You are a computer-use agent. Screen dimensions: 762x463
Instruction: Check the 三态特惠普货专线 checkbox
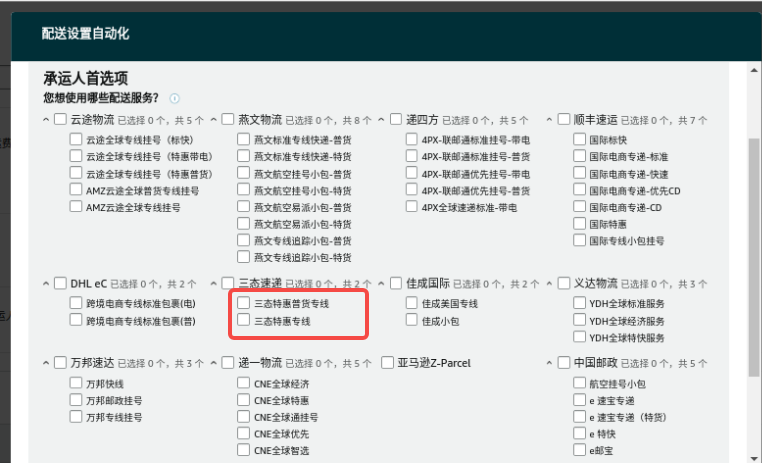[244, 302]
